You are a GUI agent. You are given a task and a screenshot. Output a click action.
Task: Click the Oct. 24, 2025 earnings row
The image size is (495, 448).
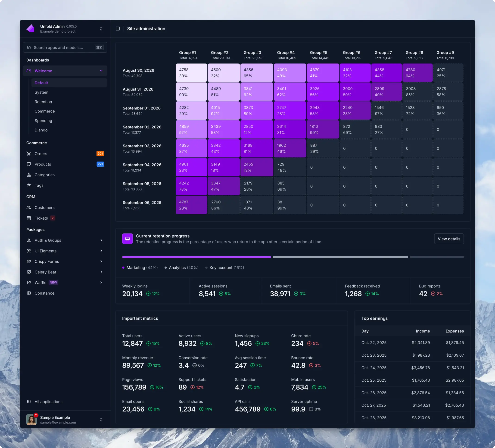(412, 368)
